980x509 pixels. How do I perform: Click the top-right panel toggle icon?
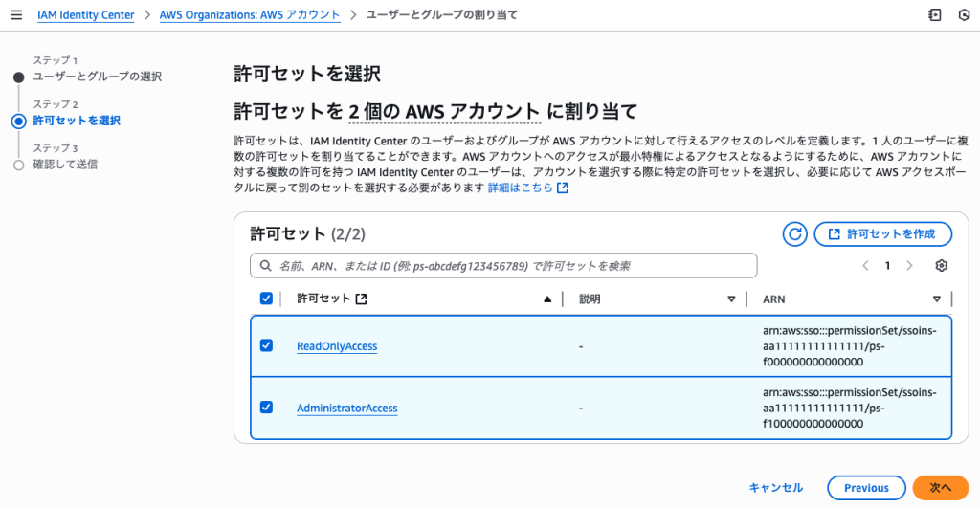935,15
